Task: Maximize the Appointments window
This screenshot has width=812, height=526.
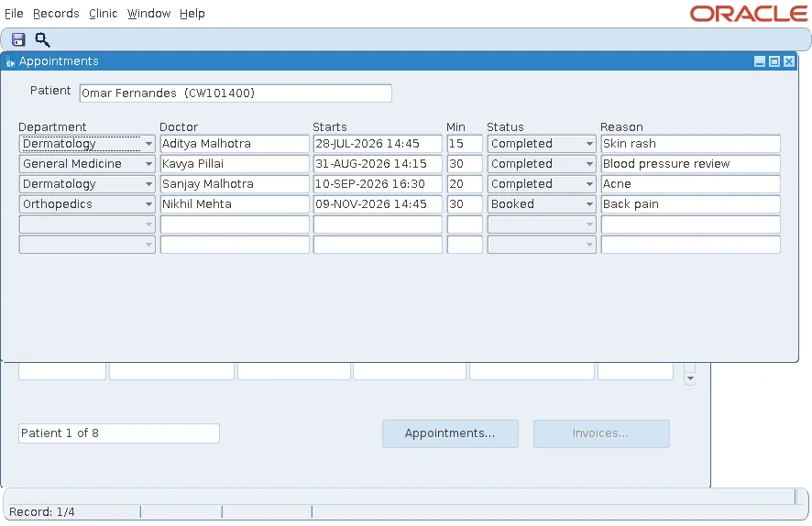Action: 774,61
